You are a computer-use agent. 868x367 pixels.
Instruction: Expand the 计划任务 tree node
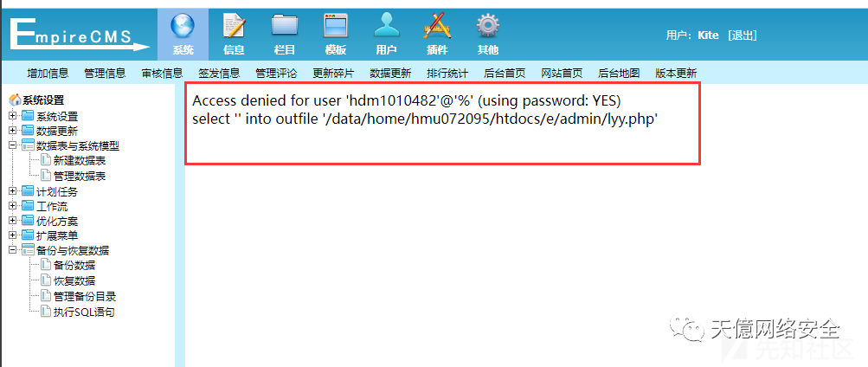pos(12,191)
